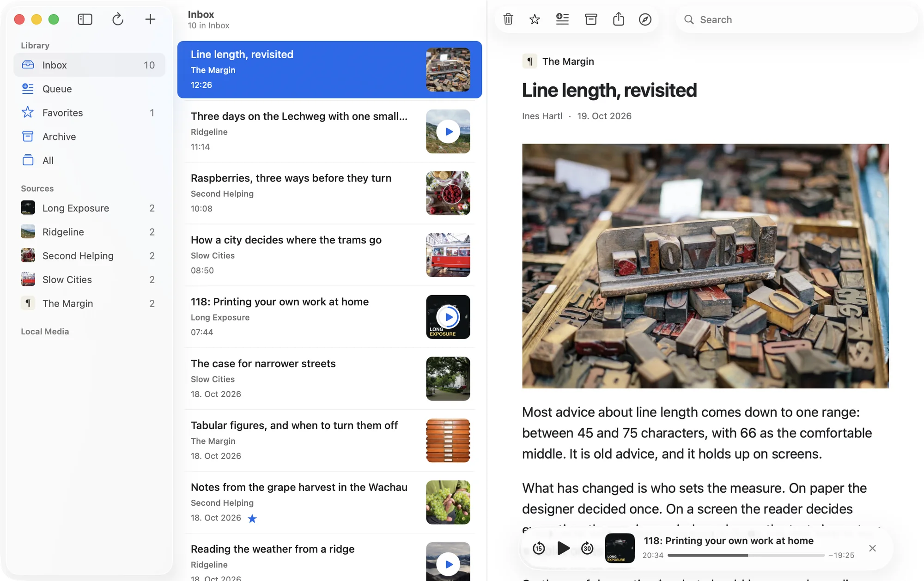Open 'Three days on the Lechweg' article
Image resolution: width=924 pixels, height=581 pixels.
329,131
